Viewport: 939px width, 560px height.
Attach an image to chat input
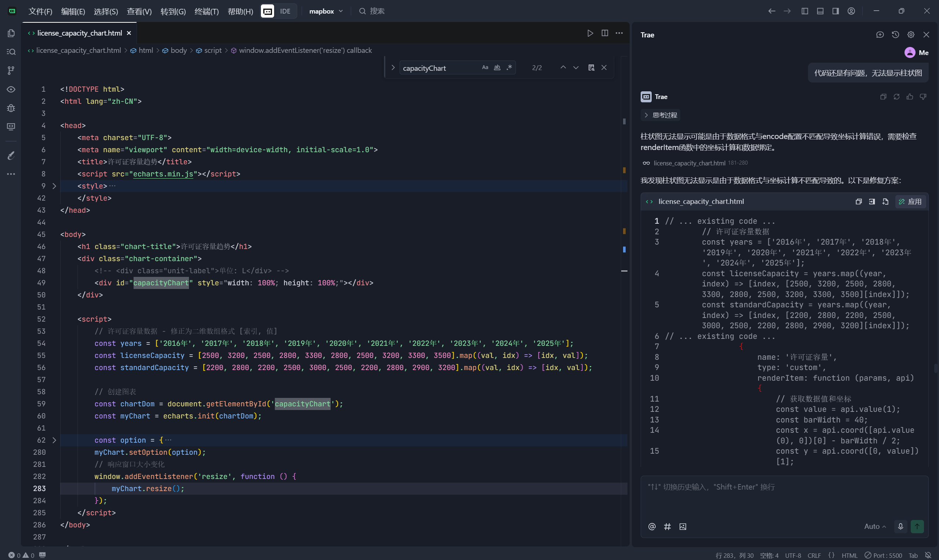tap(683, 526)
